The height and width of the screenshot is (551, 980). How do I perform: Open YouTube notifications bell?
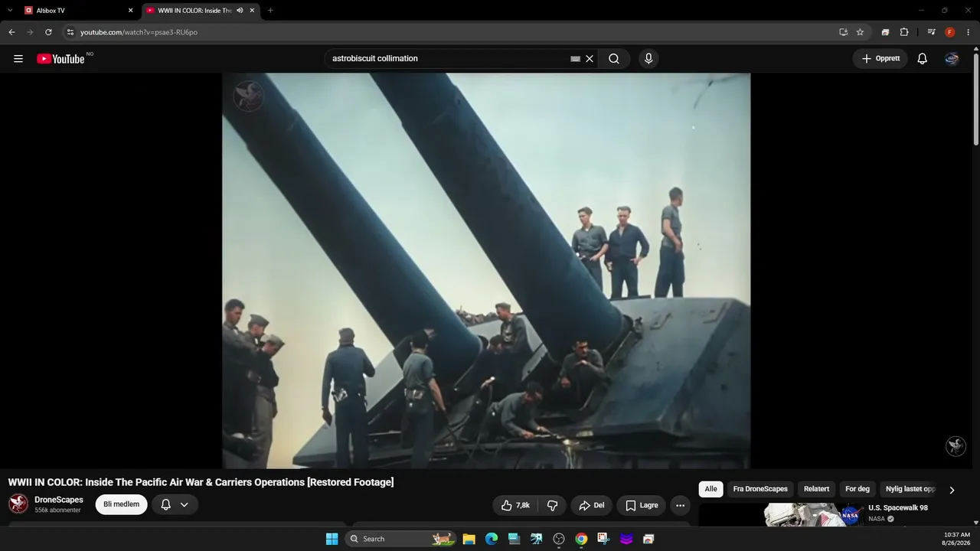coord(922,59)
